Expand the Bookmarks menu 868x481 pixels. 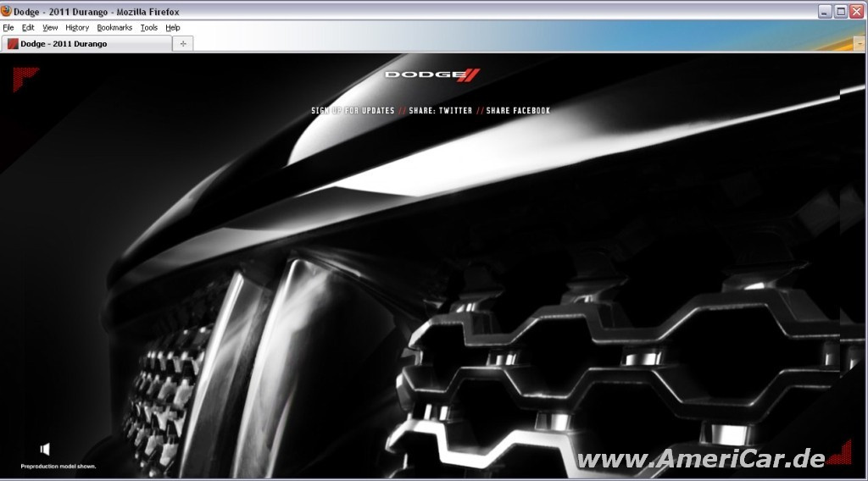coord(114,28)
